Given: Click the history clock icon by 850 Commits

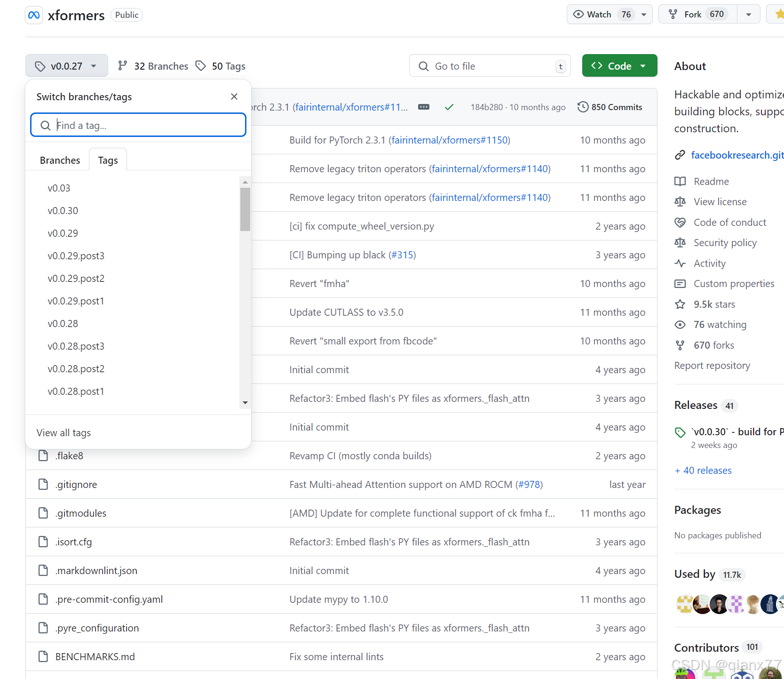Looking at the screenshot, I should [583, 107].
